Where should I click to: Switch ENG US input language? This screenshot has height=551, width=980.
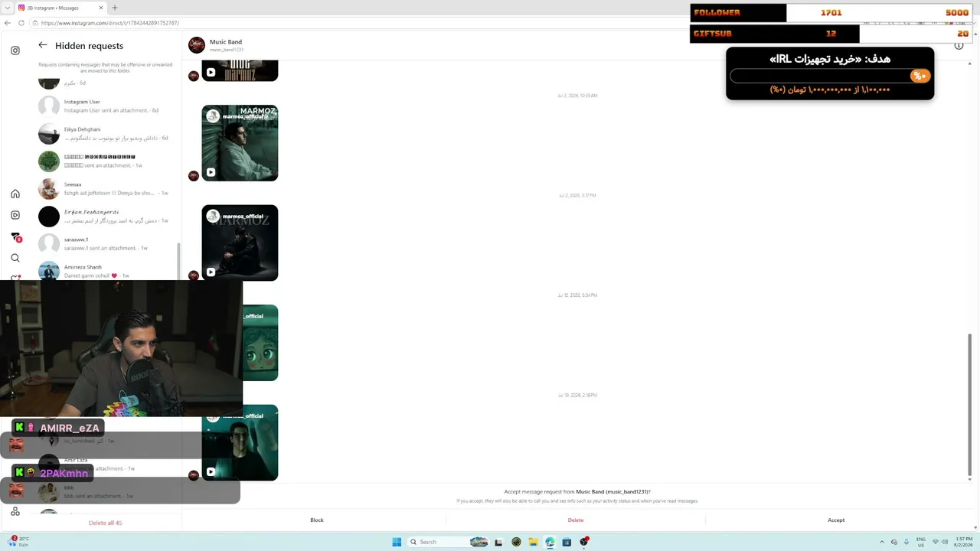[921, 542]
